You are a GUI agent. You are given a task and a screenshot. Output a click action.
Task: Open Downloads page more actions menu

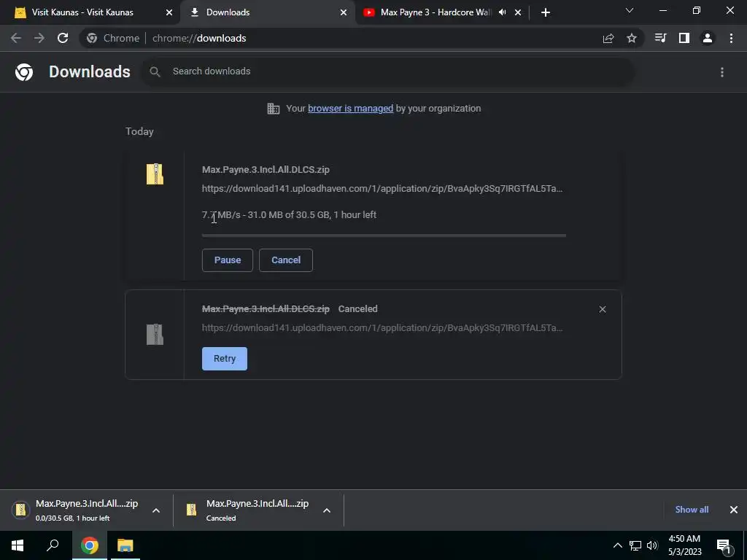[722, 72]
